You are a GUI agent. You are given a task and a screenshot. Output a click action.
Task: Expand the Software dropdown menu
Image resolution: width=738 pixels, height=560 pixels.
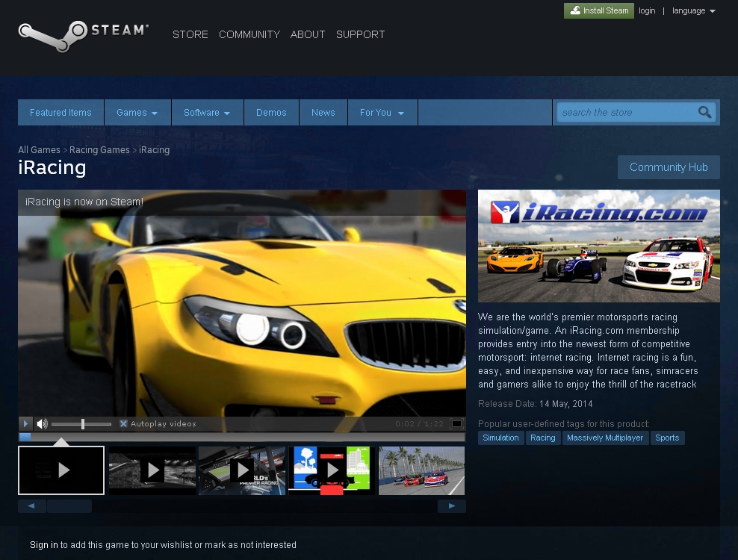click(x=207, y=113)
